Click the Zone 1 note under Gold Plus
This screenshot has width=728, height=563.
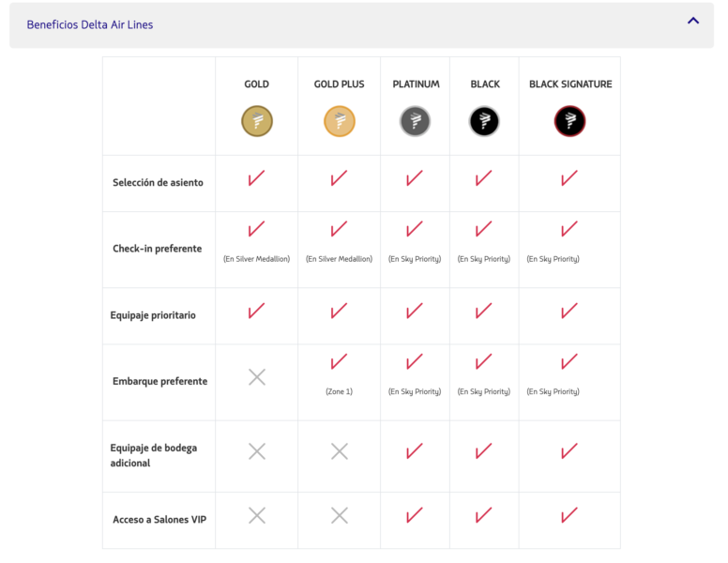tap(339, 391)
